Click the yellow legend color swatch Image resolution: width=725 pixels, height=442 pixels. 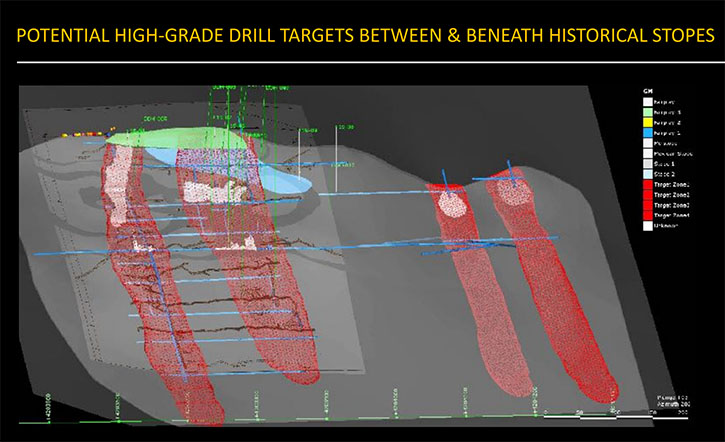point(648,123)
